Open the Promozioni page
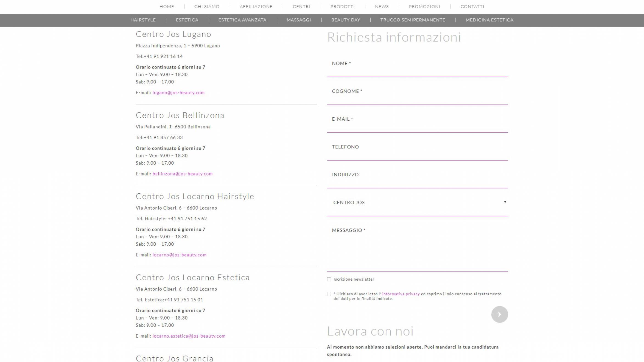The height and width of the screenshot is (362, 644). [x=424, y=7]
